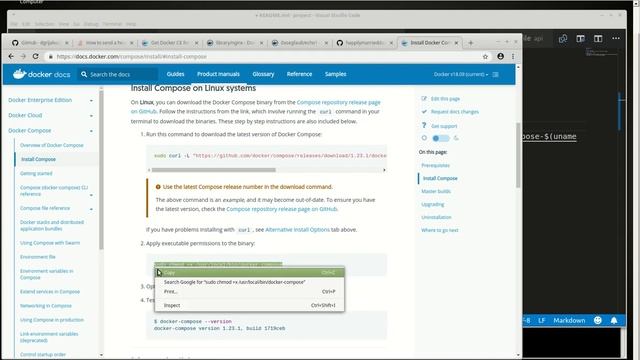Open the Guides nav item
Image resolution: width=640 pixels, height=360 pixels.
pos(176,74)
